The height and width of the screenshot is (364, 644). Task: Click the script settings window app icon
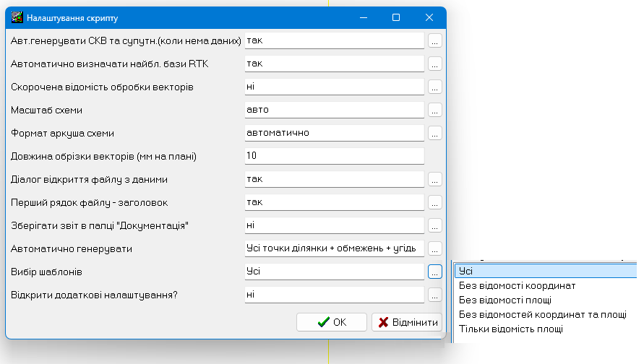click(17, 17)
